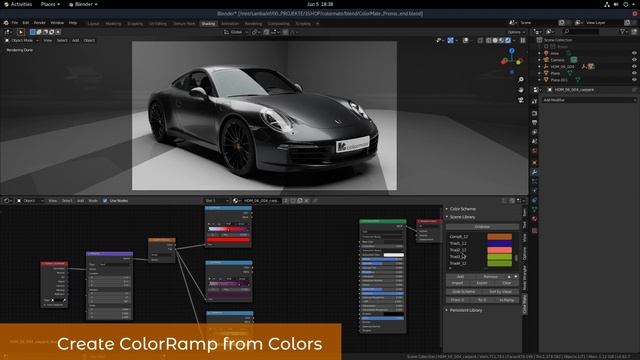Open the Tool properties tab icon
640x360 pixels.
534,102
